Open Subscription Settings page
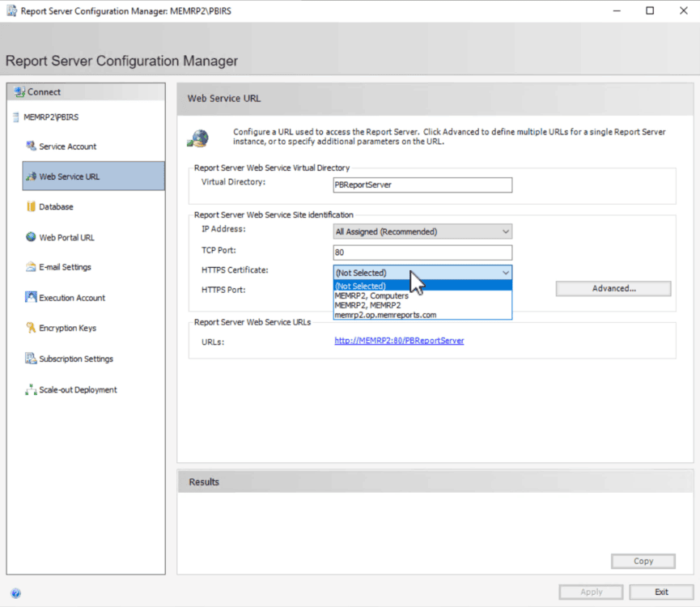 [x=76, y=359]
